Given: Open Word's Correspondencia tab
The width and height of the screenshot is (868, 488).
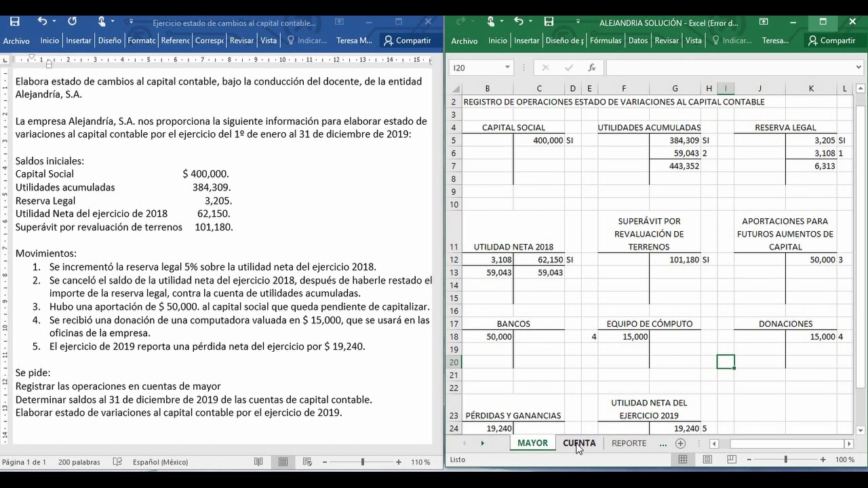Looking at the screenshot, I should pyautogui.click(x=209, y=41).
